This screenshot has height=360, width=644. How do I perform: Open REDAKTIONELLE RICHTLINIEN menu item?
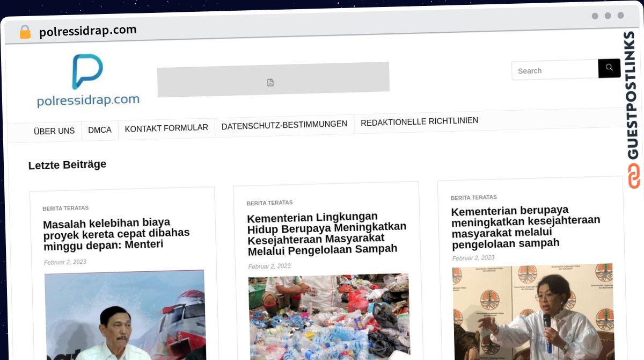(x=419, y=121)
